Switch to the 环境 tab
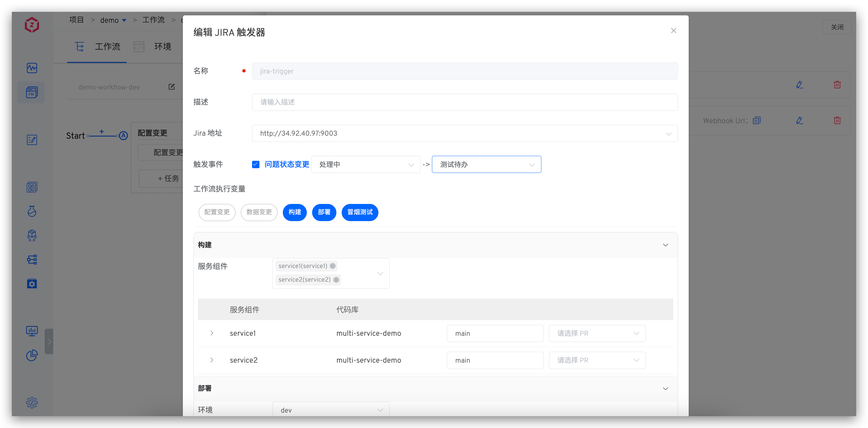The height and width of the screenshot is (428, 868). (163, 47)
